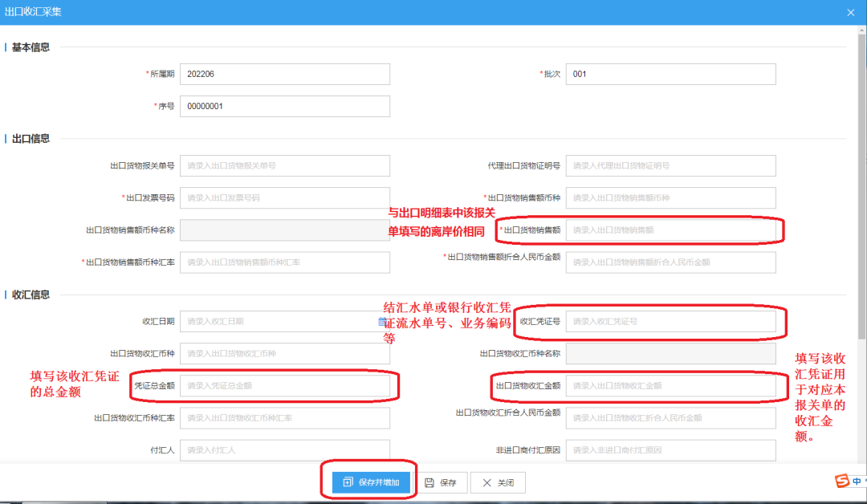Close the 出口收汇采集 dialog with X
867x504 pixels.
851,12
